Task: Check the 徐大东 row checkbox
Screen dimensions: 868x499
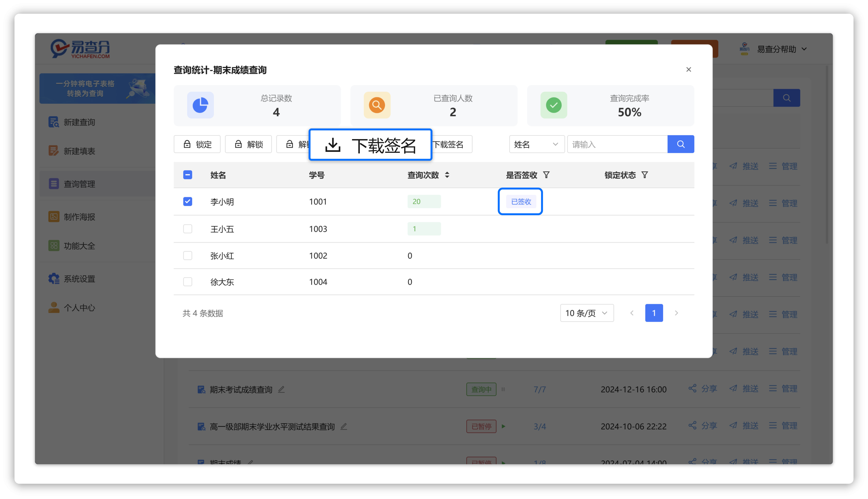Action: pos(187,282)
